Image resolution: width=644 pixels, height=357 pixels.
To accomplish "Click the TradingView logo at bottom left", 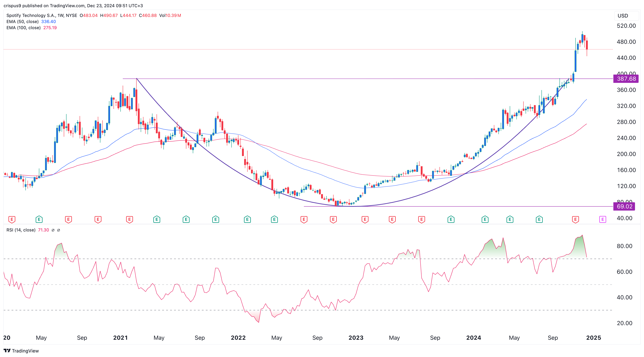I will coord(21,351).
